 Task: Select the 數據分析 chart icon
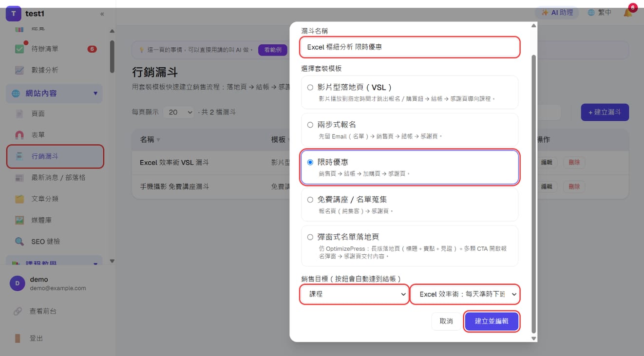(19, 70)
